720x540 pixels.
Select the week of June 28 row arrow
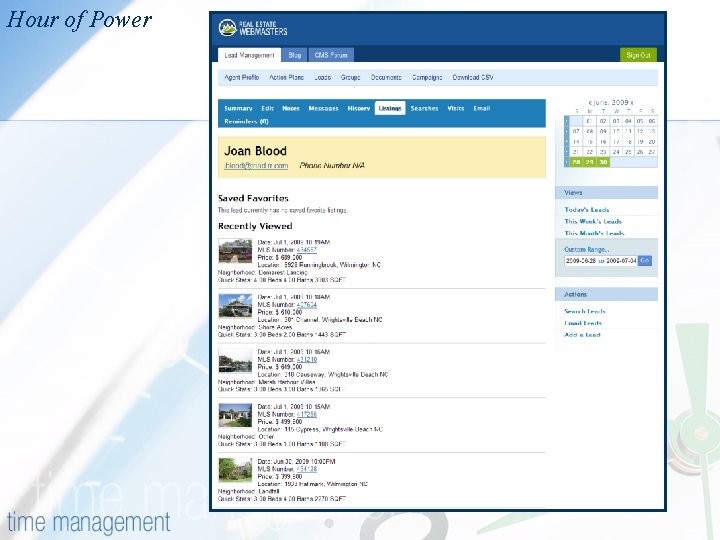tap(567, 162)
